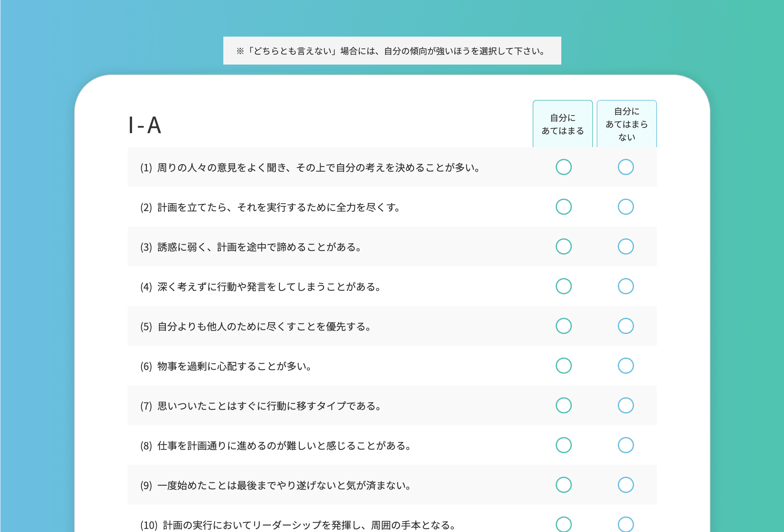Mark question 3 as 自分にあてはまる

(563, 246)
